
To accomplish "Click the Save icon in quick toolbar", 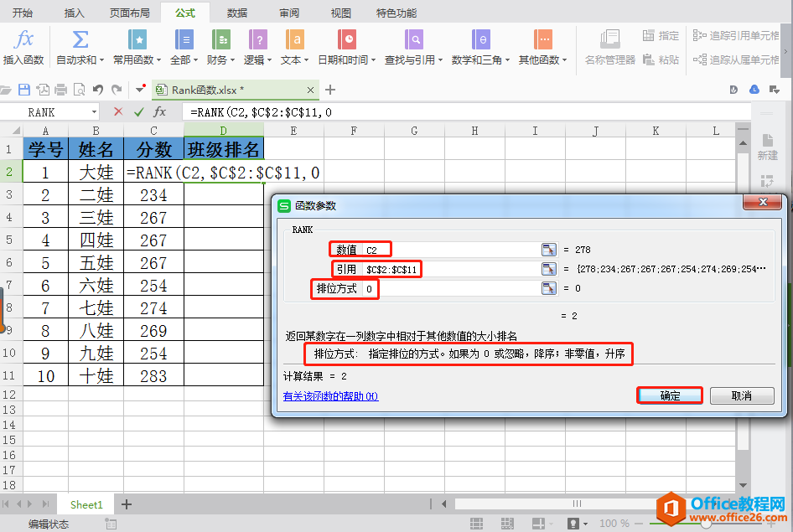I will coord(23,90).
